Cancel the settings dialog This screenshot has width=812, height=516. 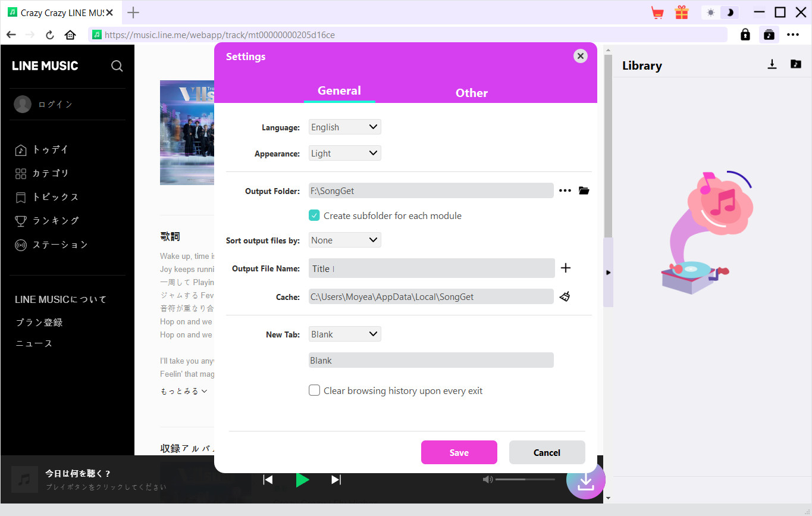547,452
